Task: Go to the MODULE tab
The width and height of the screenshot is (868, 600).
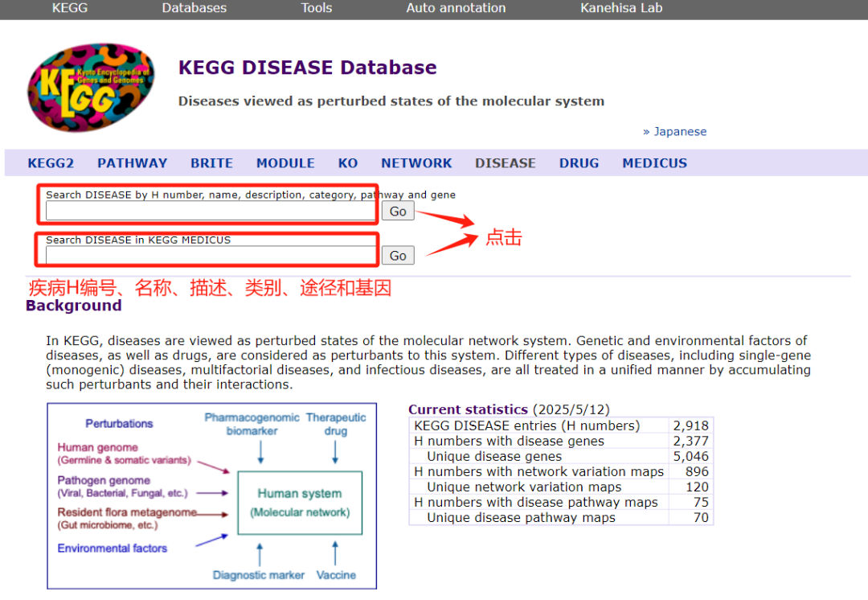Action: point(285,163)
